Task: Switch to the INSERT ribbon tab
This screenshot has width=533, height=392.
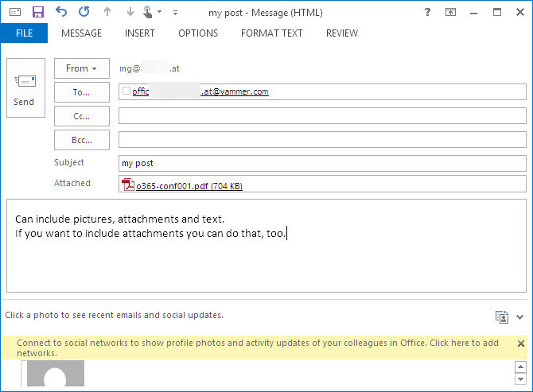Action: click(x=140, y=33)
